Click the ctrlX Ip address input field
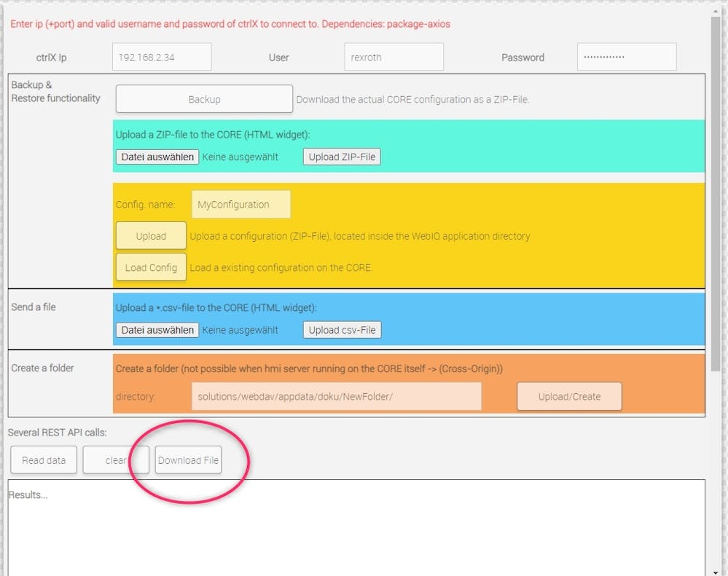Image resolution: width=728 pixels, height=576 pixels. [x=162, y=58]
